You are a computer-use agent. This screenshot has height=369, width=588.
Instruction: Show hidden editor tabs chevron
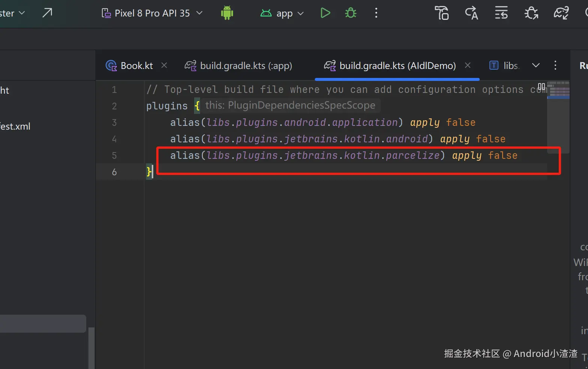536,66
